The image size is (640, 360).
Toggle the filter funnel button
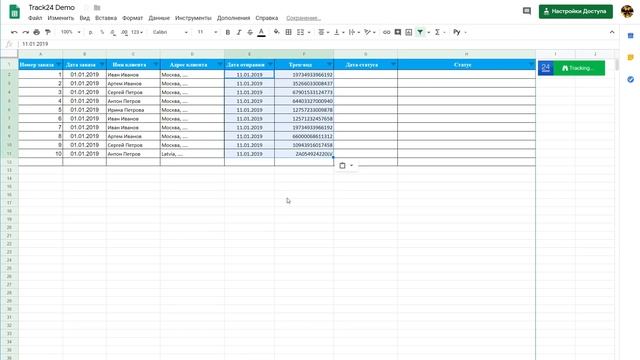420,32
